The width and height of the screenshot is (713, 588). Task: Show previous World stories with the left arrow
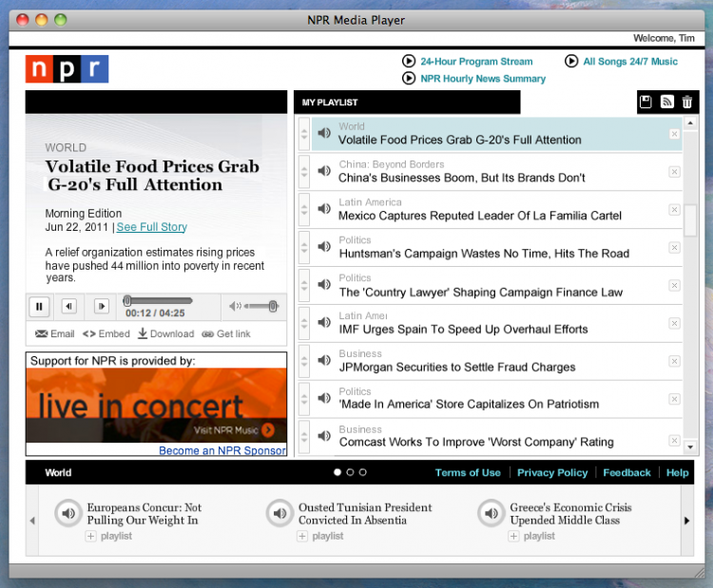(x=32, y=521)
